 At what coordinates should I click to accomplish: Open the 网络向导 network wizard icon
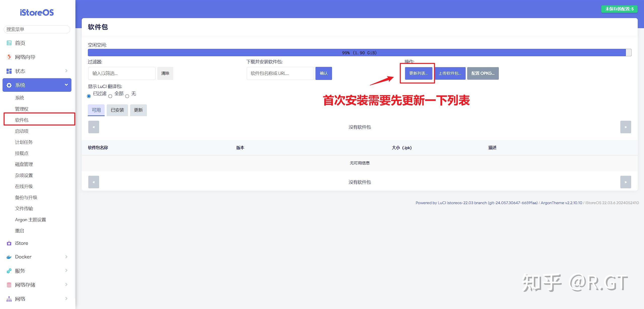tap(9, 57)
